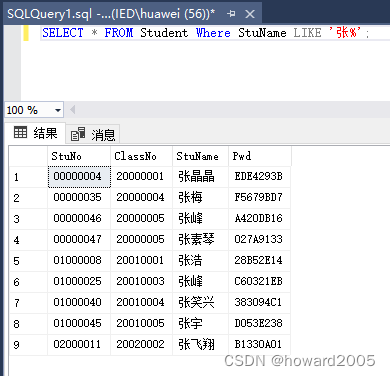Select the StuName column header
Image resolution: width=390 pixels, height=376 pixels.
coord(200,156)
